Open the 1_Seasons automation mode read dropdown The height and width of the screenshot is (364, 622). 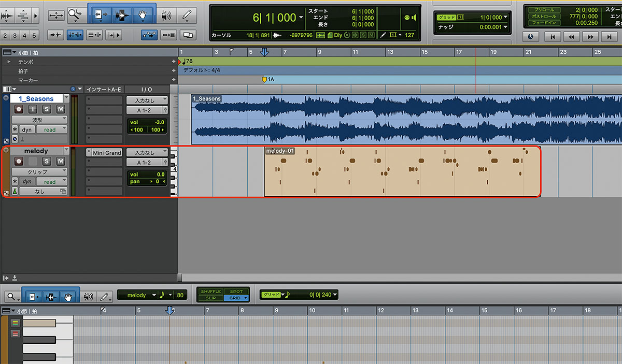(52, 129)
